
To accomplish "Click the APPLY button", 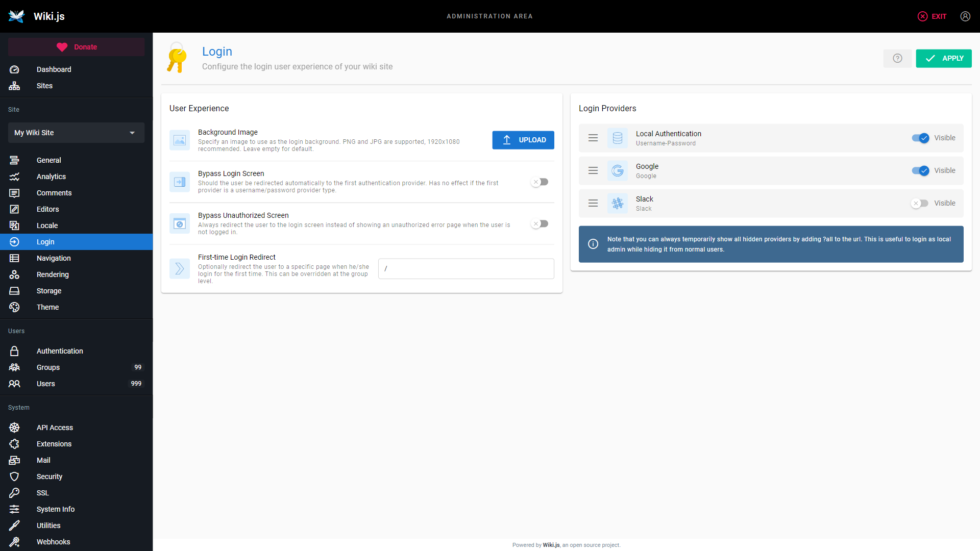I will pyautogui.click(x=944, y=58).
